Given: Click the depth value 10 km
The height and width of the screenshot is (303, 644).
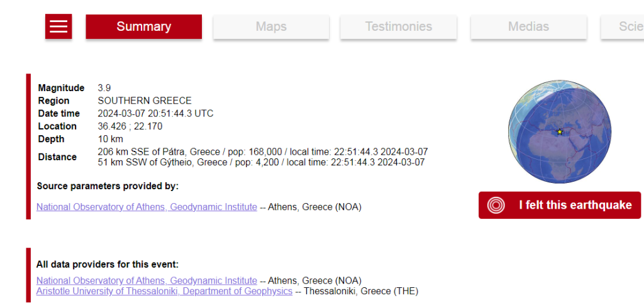Looking at the screenshot, I should click(111, 139).
